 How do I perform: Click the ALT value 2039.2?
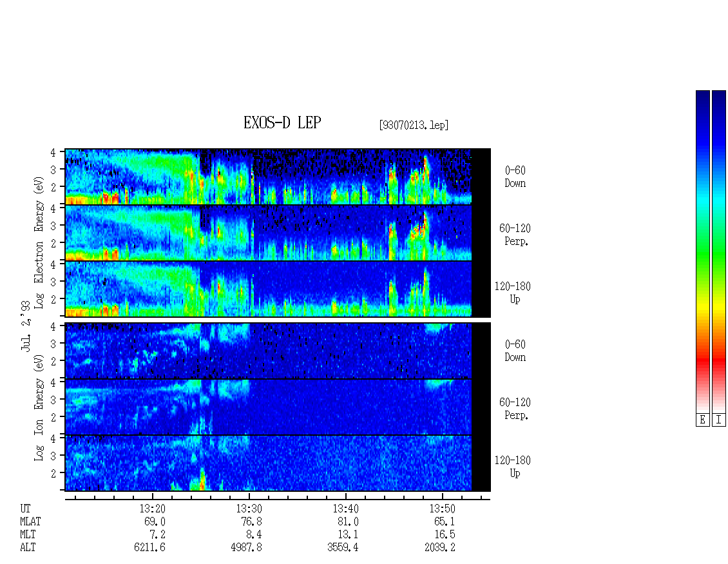[x=439, y=548]
